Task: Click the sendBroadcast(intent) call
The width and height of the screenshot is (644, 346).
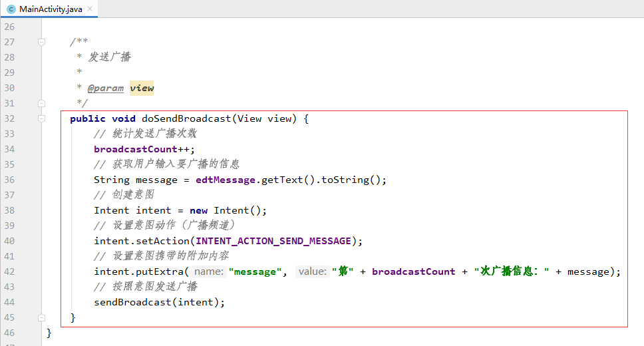Action: 156,302
